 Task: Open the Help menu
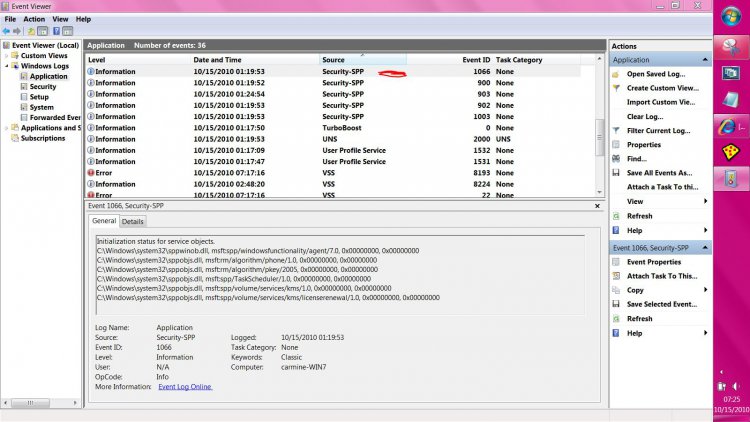(83, 19)
